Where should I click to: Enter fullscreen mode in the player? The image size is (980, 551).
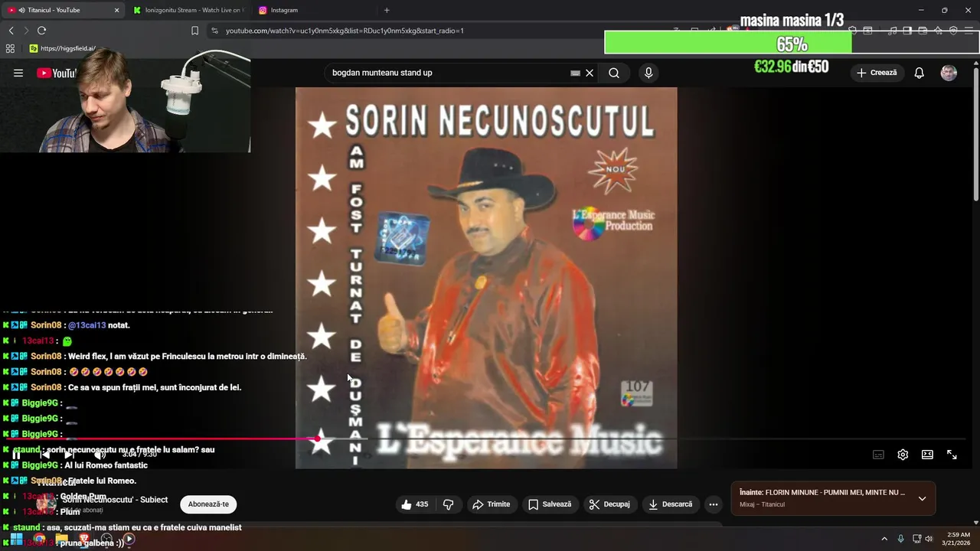pyautogui.click(x=952, y=455)
